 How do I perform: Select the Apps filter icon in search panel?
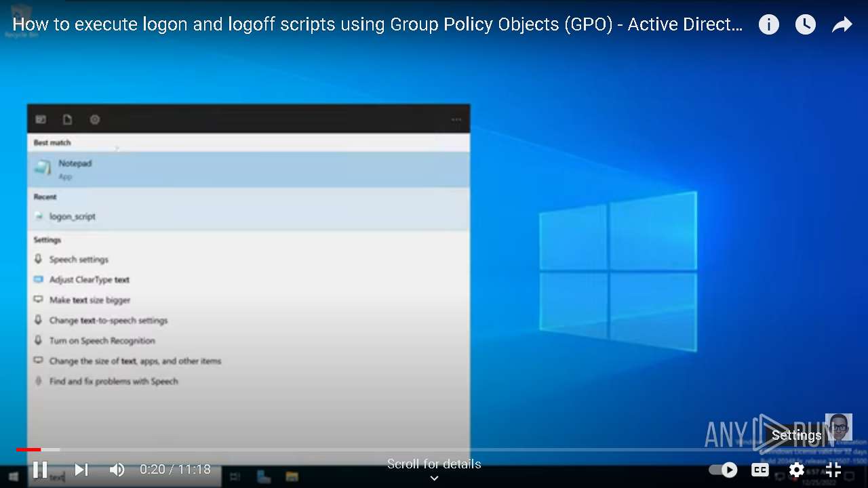click(x=41, y=119)
